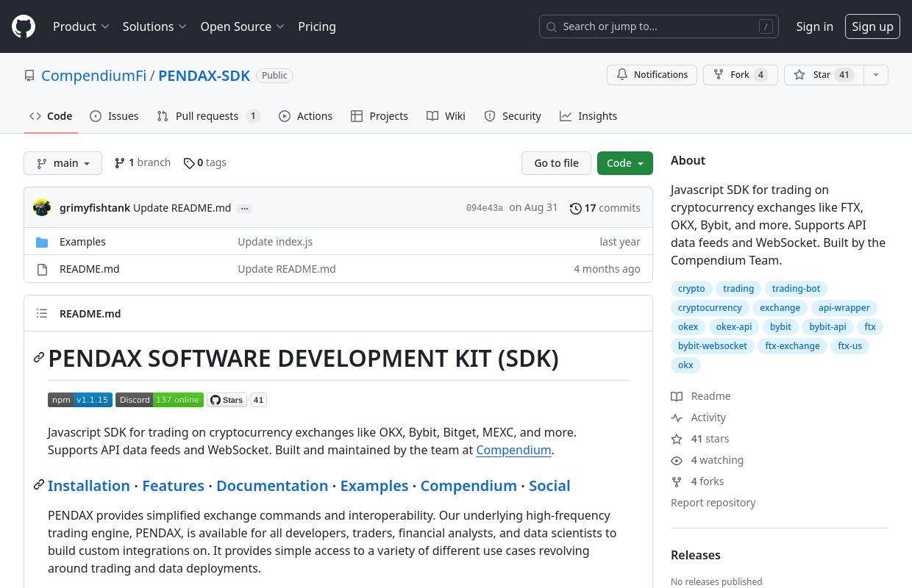This screenshot has height=588, width=912.
Task: Expand the Open Source menu
Action: tap(242, 26)
